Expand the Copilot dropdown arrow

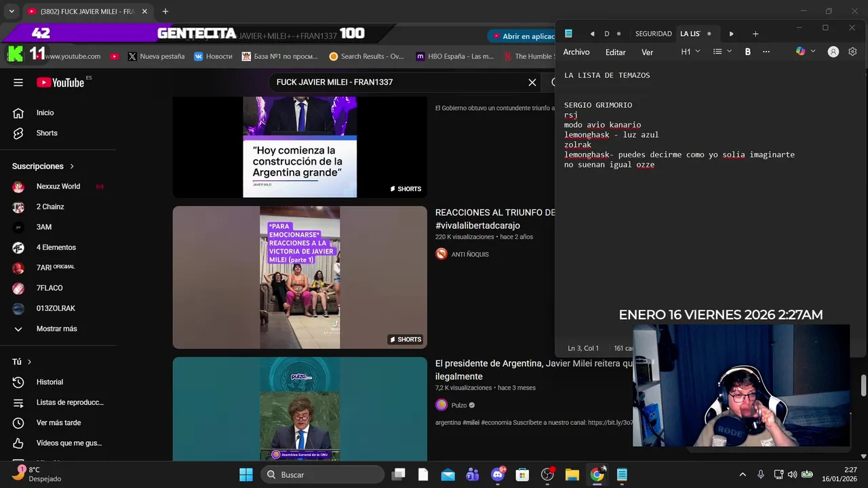tap(813, 52)
